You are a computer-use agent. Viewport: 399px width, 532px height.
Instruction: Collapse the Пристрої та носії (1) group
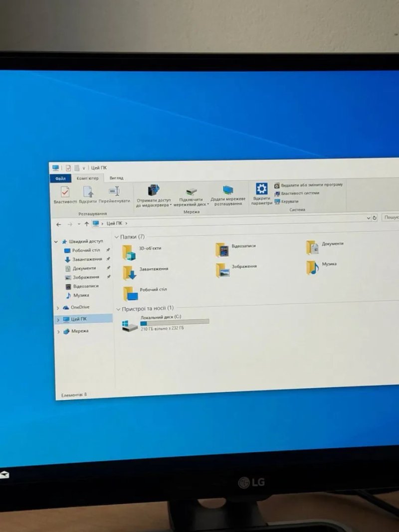point(118,309)
